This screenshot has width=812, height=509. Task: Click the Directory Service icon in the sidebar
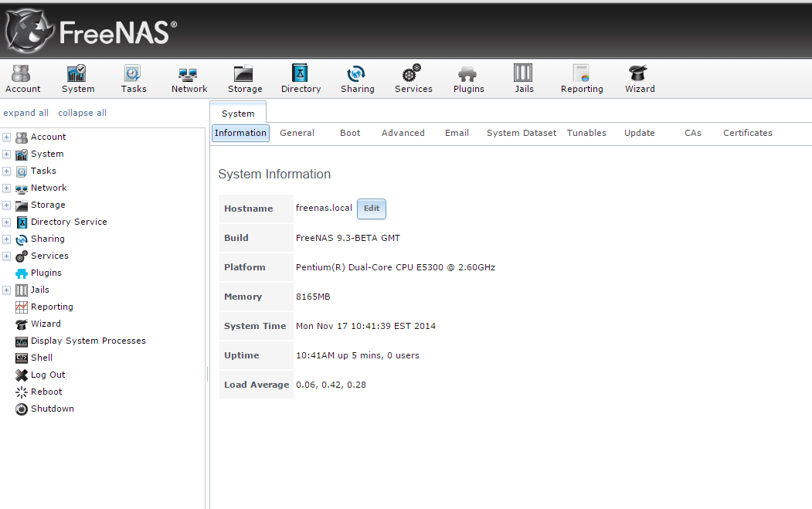[x=21, y=222]
